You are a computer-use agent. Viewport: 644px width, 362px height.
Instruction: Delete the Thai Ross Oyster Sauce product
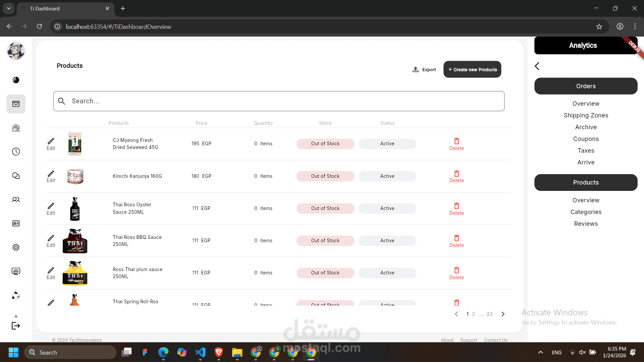point(456,209)
